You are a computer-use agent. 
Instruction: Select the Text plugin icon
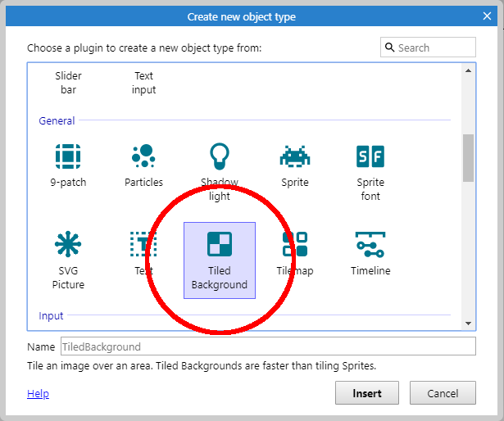click(143, 245)
